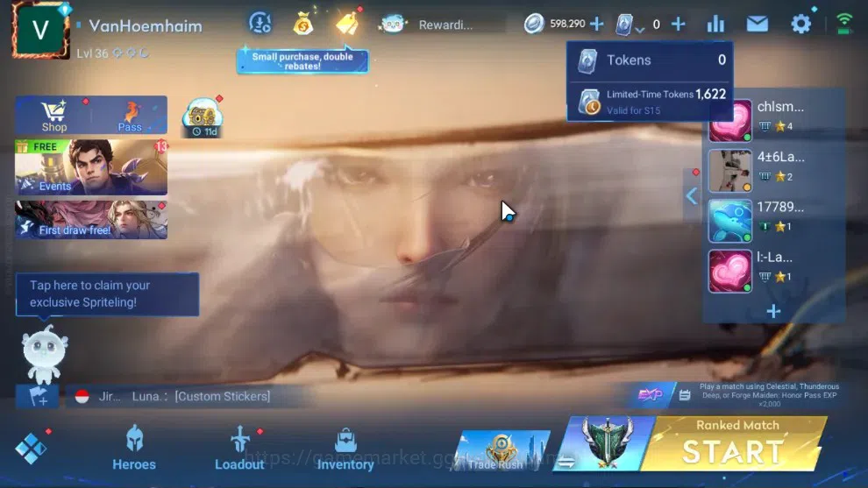Open the yellow price tag discount icon
Screen dimensions: 868x488
348,24
